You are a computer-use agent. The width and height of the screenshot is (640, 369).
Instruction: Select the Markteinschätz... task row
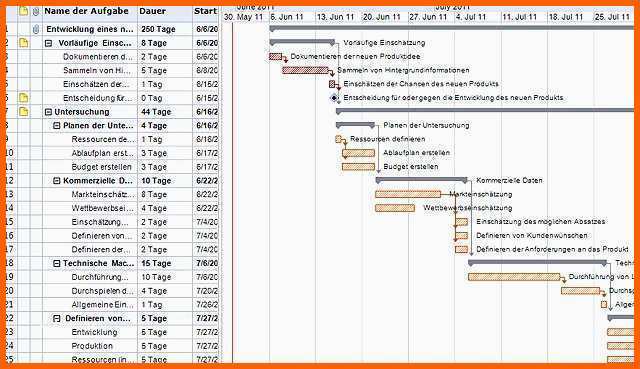(103, 195)
